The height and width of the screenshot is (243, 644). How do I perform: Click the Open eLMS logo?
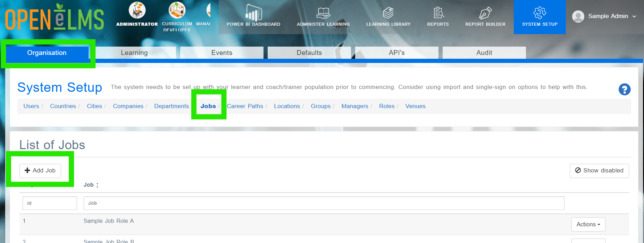pos(55,17)
